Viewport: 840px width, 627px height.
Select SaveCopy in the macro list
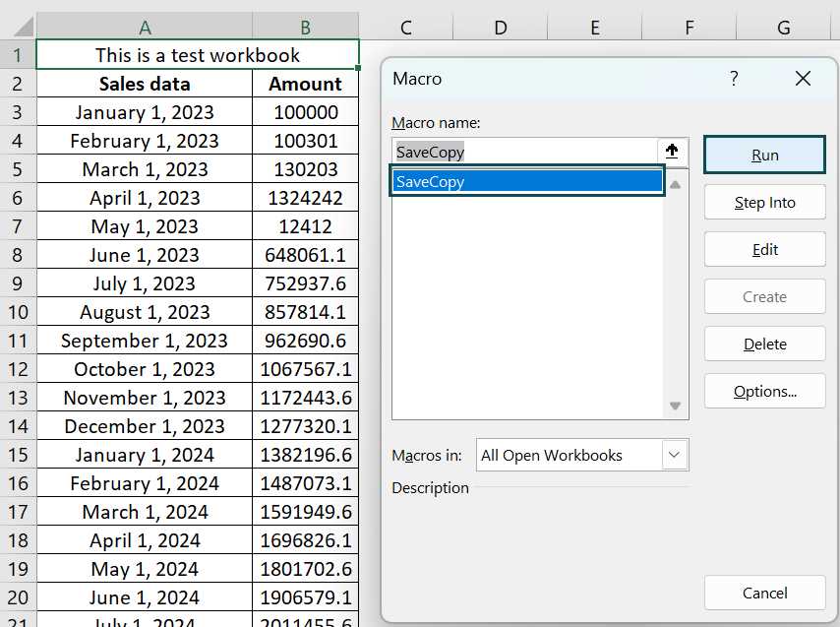[x=527, y=181]
